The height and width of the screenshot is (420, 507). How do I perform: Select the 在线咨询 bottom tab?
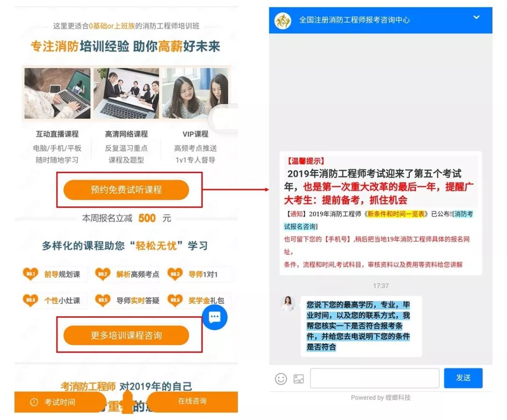(x=192, y=401)
